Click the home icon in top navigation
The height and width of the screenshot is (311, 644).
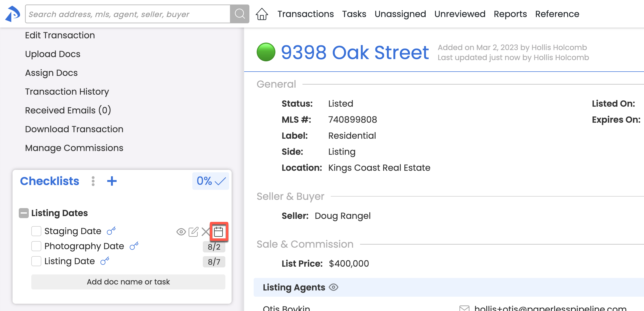click(x=262, y=14)
